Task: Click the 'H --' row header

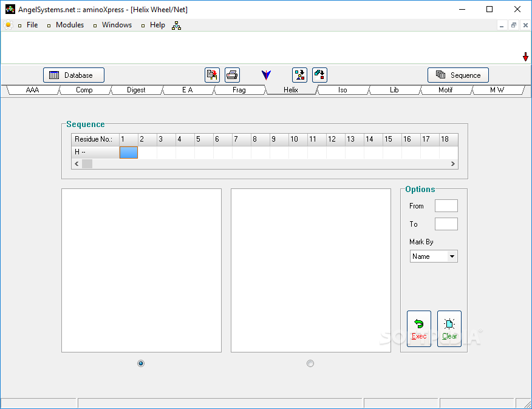Action: coord(95,152)
